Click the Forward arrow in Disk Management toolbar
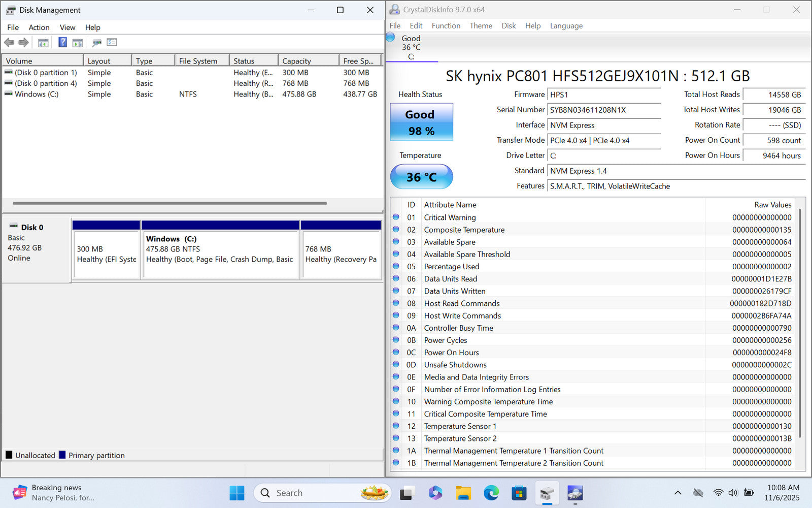 [x=23, y=43]
